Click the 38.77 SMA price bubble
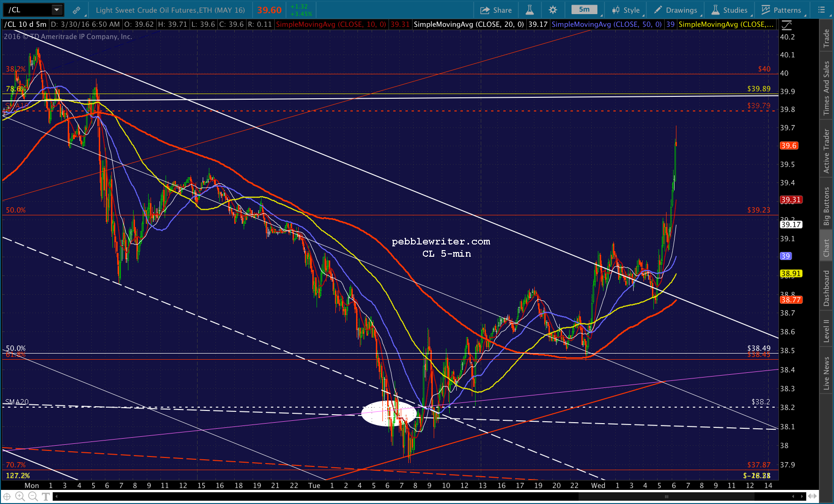 tap(791, 300)
